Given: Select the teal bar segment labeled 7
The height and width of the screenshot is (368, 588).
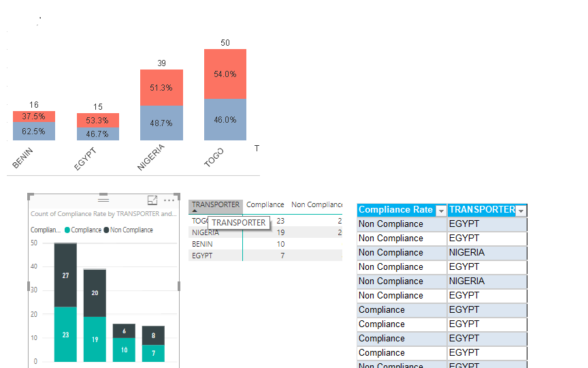Looking at the screenshot, I should click(153, 353).
